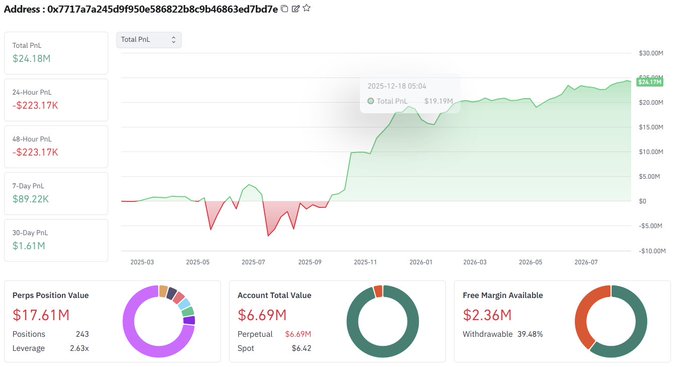This screenshot has height=367, width=679.
Task: Click the Leverage value 2.63x
Action: point(79,348)
